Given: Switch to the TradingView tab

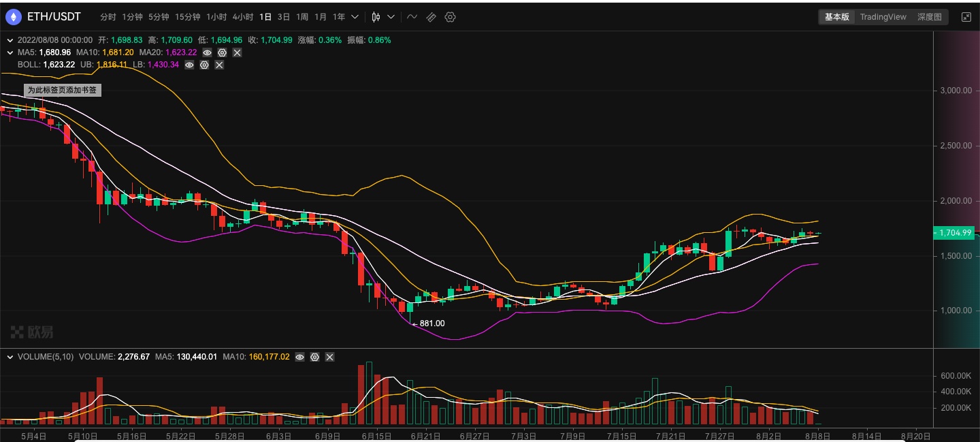Looking at the screenshot, I should [x=883, y=16].
